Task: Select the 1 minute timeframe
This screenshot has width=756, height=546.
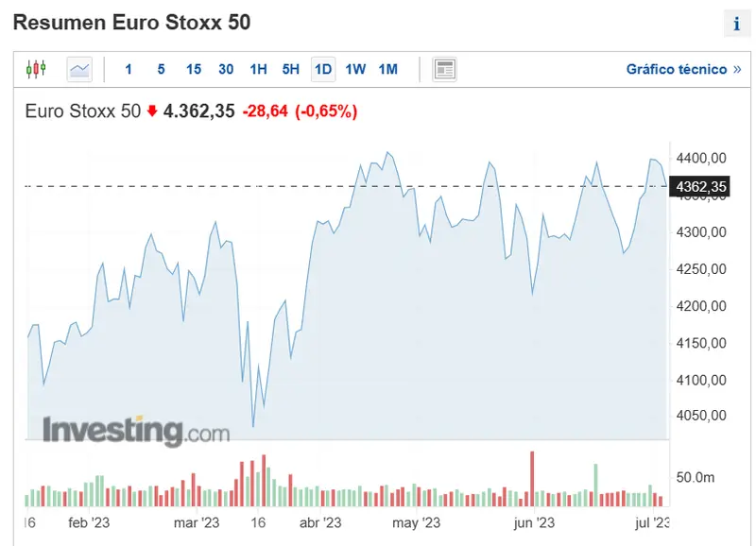Action: click(128, 69)
